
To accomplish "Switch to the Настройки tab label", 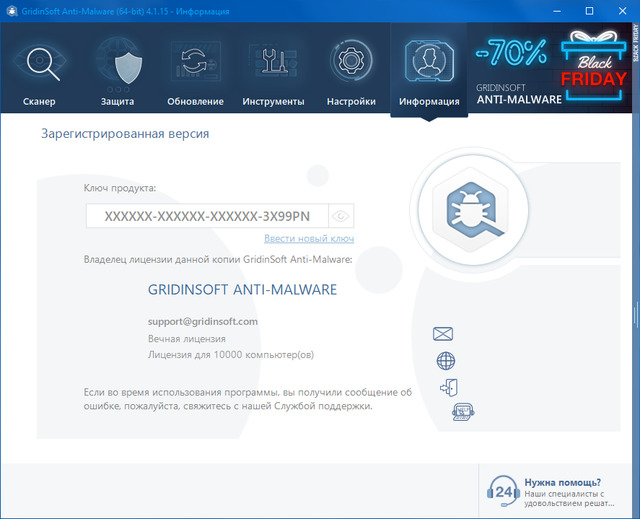I will pyautogui.click(x=351, y=101).
